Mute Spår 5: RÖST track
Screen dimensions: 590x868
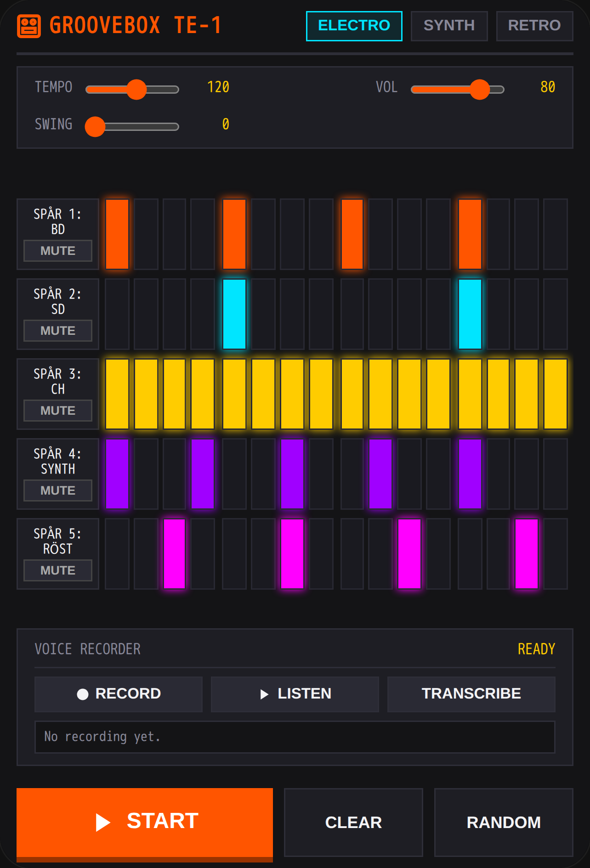[x=58, y=570]
